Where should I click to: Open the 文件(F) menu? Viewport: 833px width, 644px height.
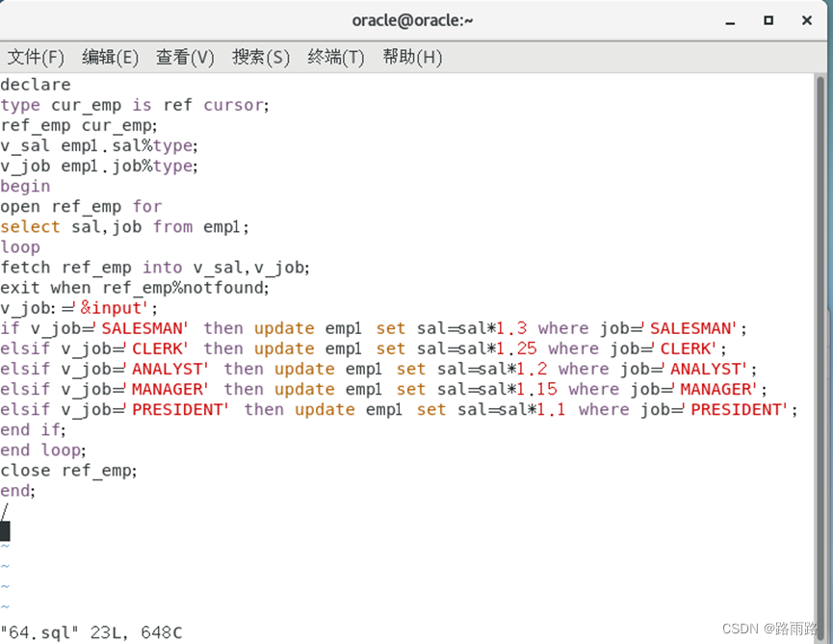[x=36, y=58]
